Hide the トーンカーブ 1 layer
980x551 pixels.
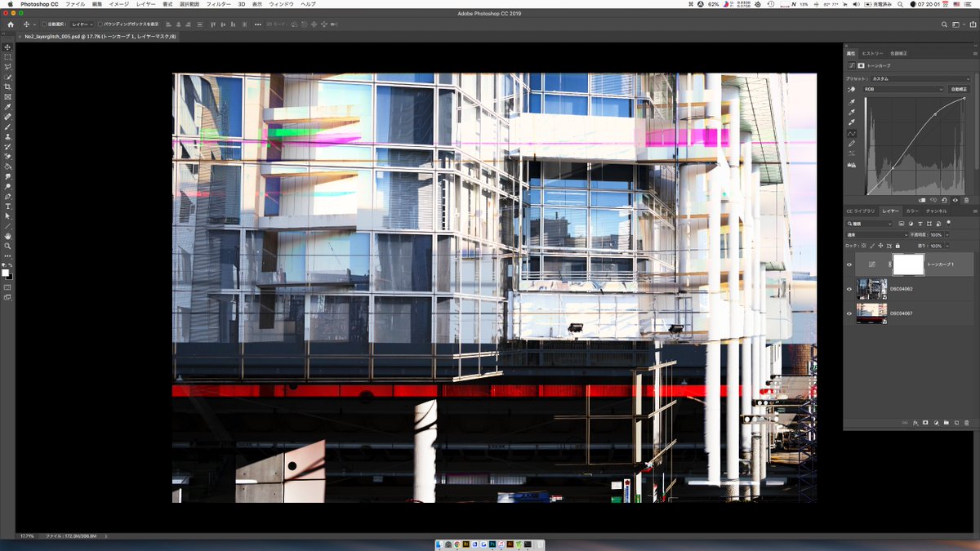coord(849,264)
